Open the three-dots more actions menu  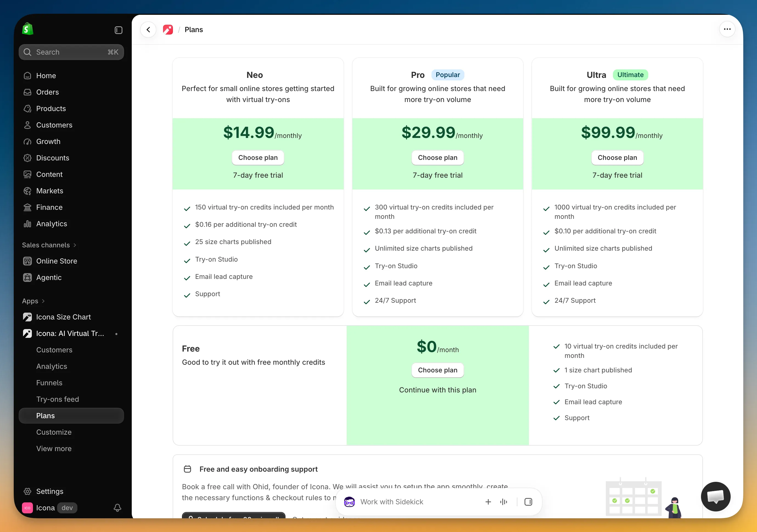pos(727,29)
